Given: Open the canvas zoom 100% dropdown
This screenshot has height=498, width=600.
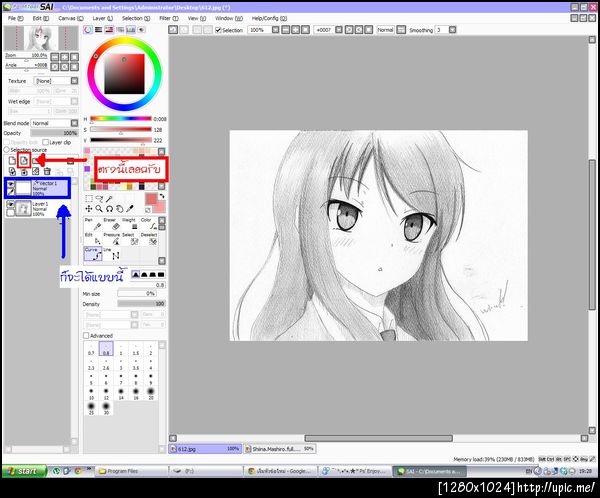Looking at the screenshot, I should (x=276, y=29).
